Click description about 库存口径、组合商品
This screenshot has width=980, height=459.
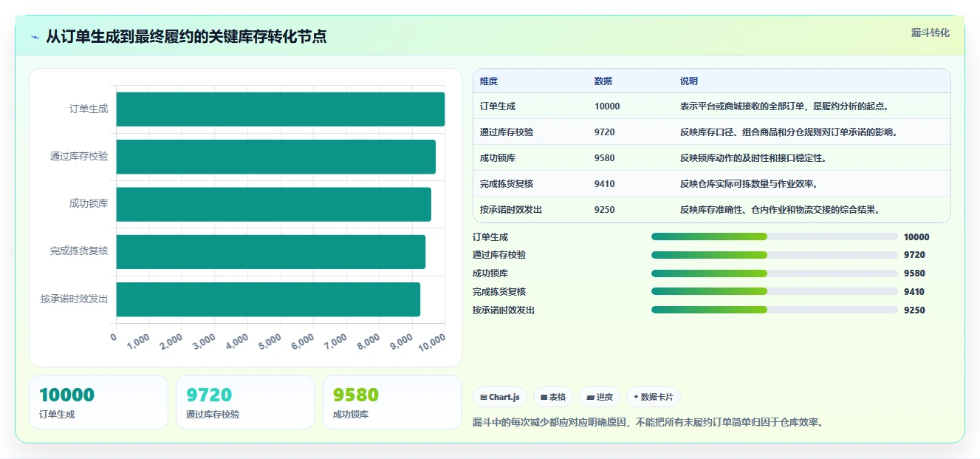tap(789, 132)
